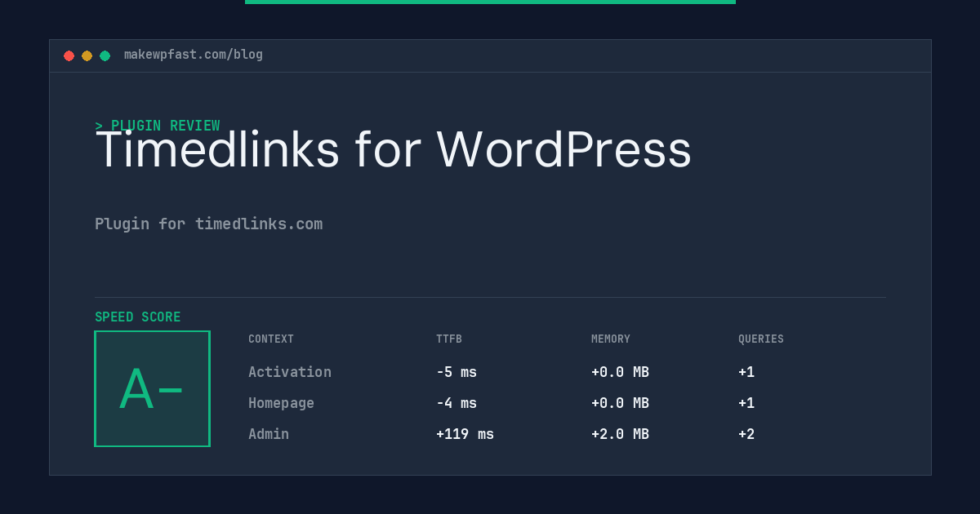The height and width of the screenshot is (514, 980).
Task: Click Homepage TTFB value -4 ms
Action: tap(457, 403)
